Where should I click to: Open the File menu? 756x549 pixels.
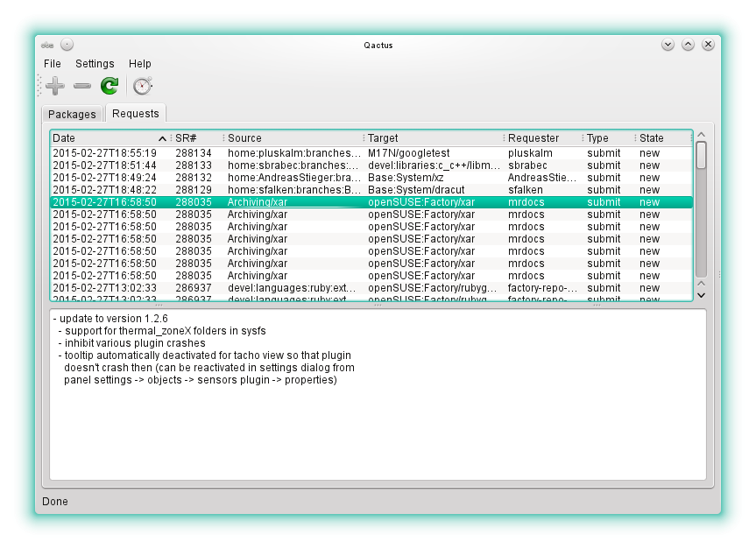[52, 64]
